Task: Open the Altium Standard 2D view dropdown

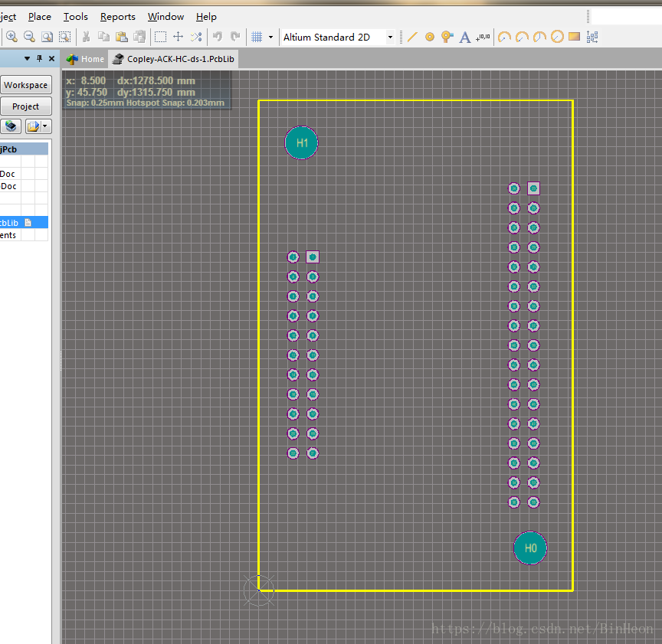Action: (x=390, y=37)
